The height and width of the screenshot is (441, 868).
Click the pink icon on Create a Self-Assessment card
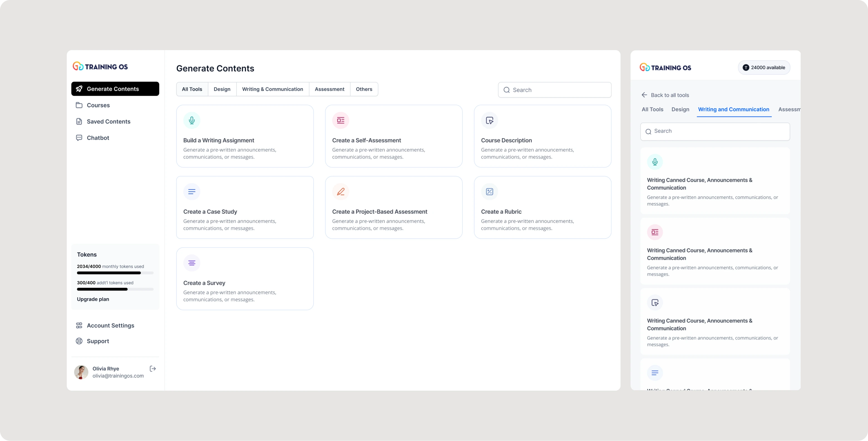[x=340, y=120]
